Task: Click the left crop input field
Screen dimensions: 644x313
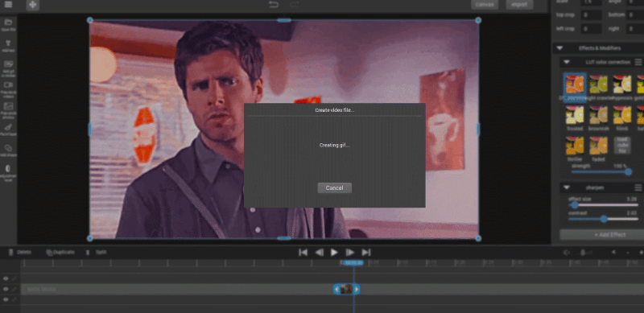Action: pos(591,29)
